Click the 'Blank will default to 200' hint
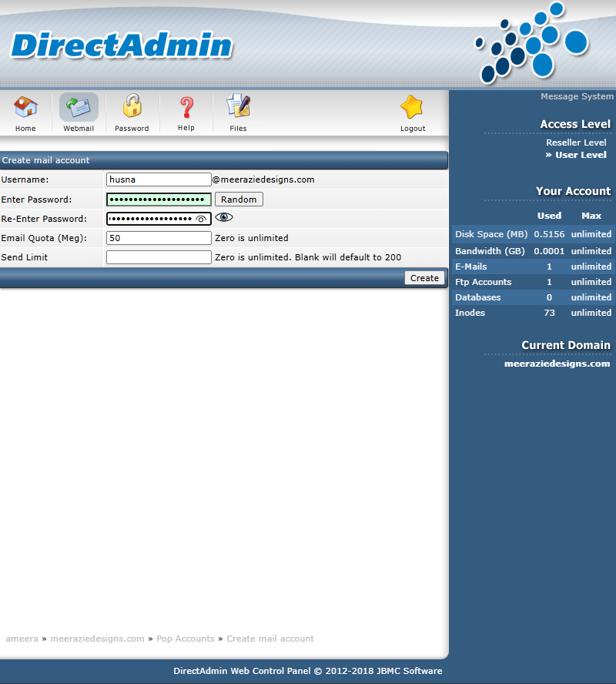This screenshot has height=684, width=616. (x=348, y=257)
